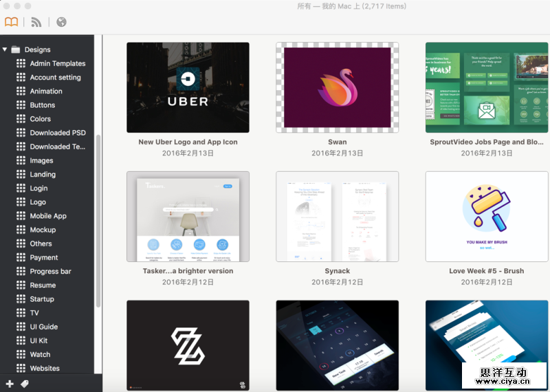Open the Others collection
550x392 pixels.
[41, 243]
